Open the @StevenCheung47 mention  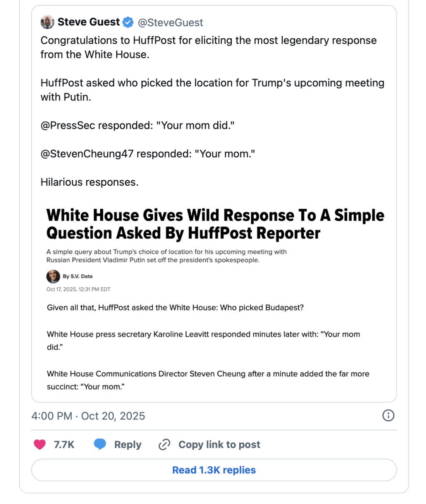click(x=87, y=154)
